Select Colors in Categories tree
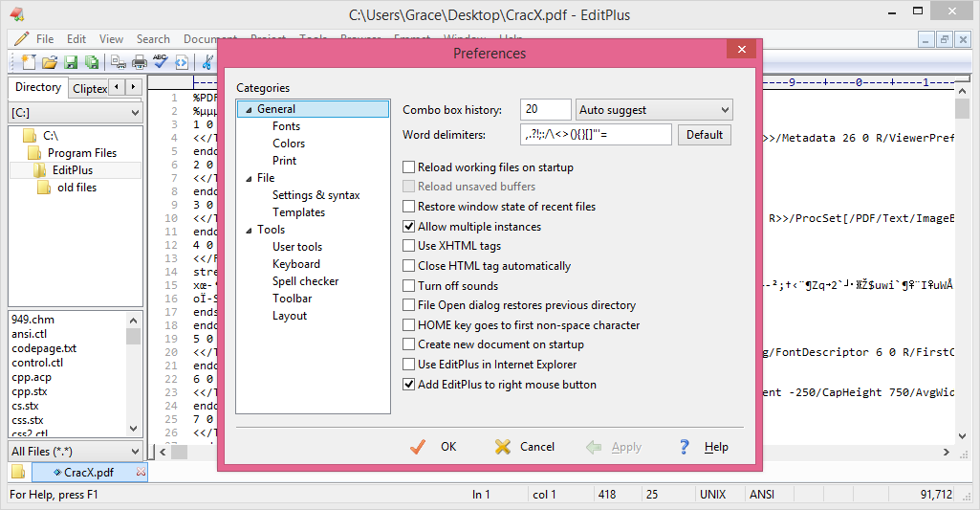980x510 pixels. (289, 144)
